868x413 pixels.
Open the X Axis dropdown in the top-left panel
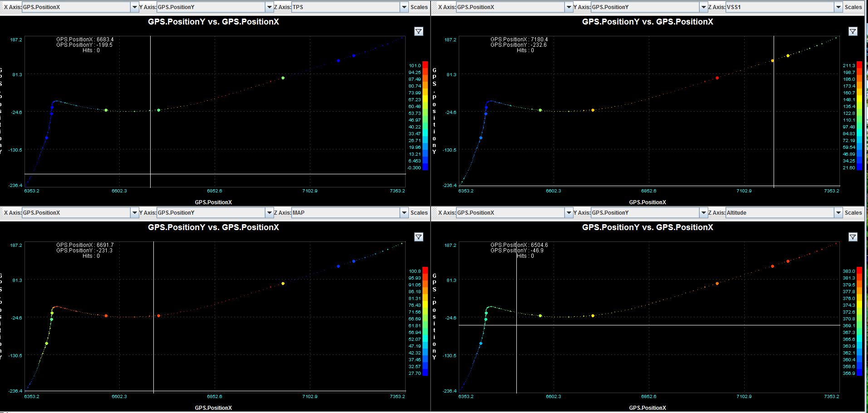134,7
